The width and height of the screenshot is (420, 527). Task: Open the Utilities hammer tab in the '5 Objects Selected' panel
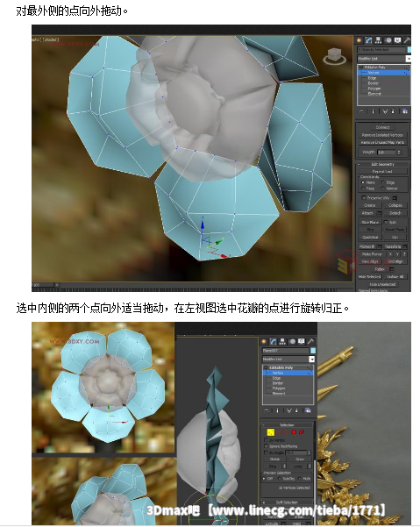(407, 40)
